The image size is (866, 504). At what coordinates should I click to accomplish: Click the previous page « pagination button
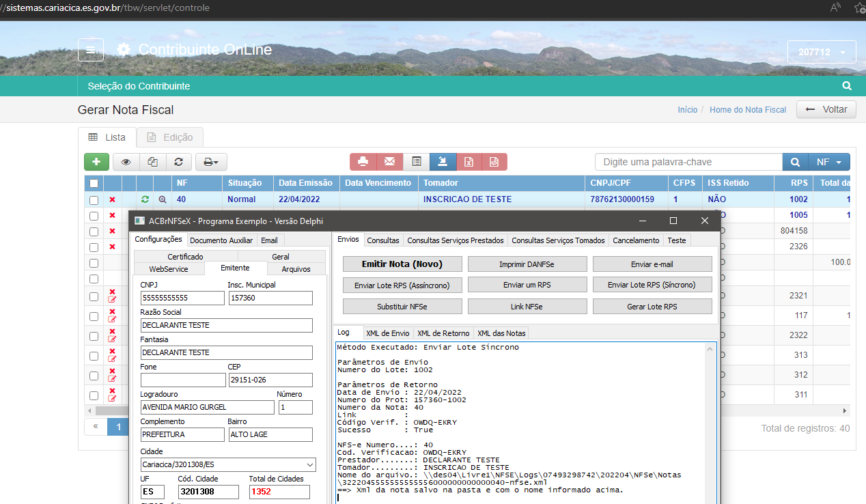96,427
